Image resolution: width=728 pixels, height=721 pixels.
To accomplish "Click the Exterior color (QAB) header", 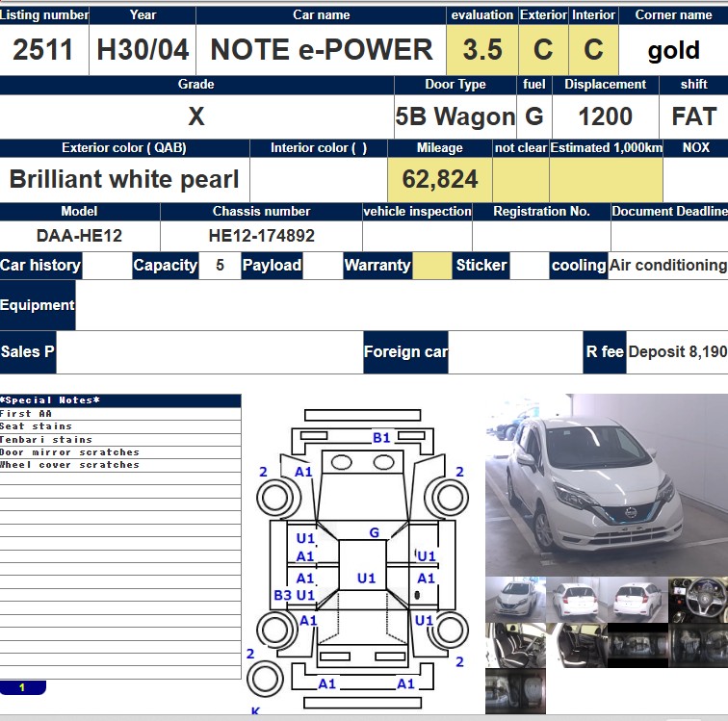I will tap(124, 148).
